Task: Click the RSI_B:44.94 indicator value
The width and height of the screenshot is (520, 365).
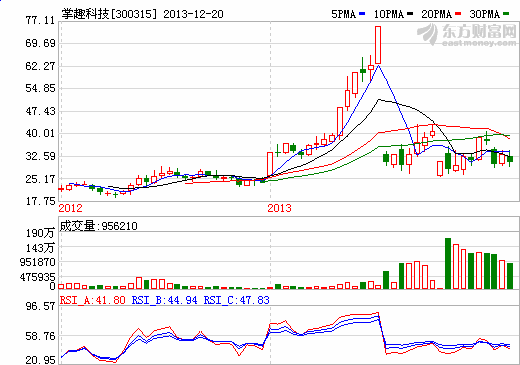Action: [x=165, y=300]
